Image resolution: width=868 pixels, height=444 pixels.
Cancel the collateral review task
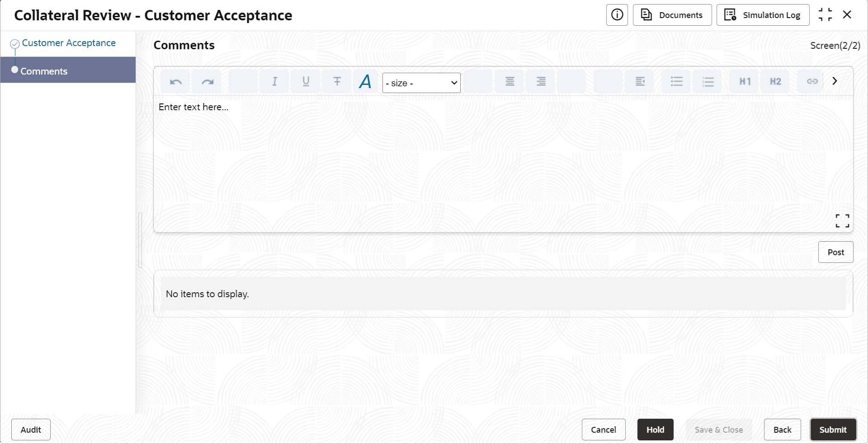(x=604, y=430)
